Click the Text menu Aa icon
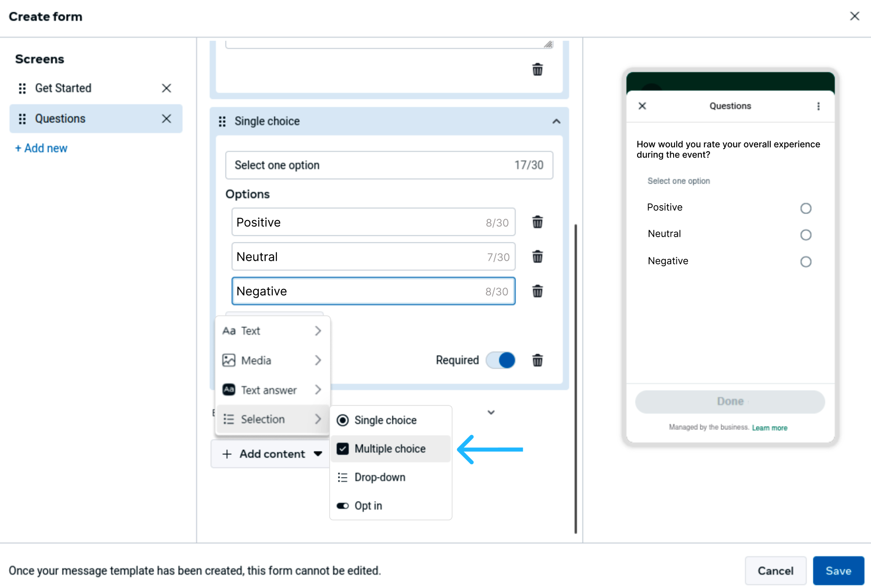 click(x=229, y=331)
